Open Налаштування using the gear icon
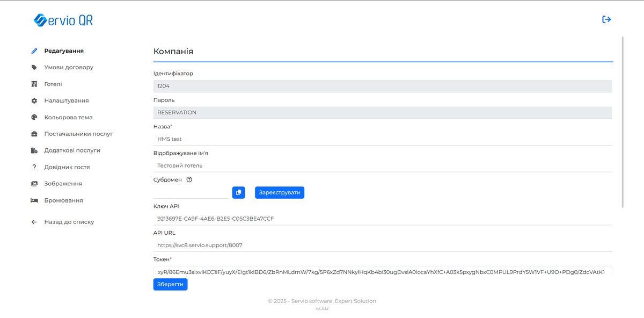 [34, 100]
